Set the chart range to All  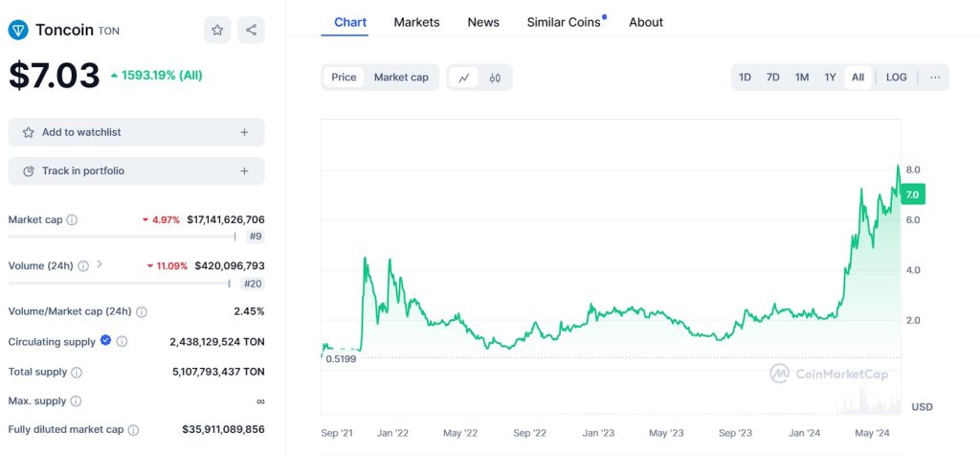[858, 78]
